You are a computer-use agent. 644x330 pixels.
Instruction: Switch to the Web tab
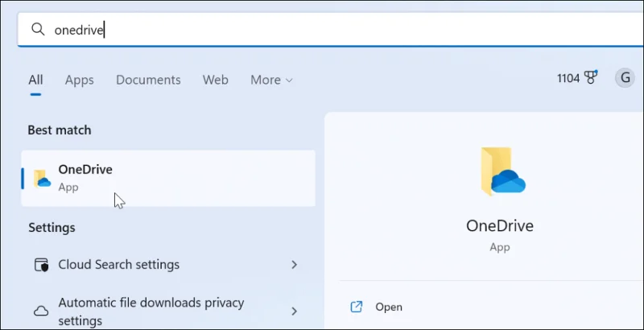tap(215, 80)
